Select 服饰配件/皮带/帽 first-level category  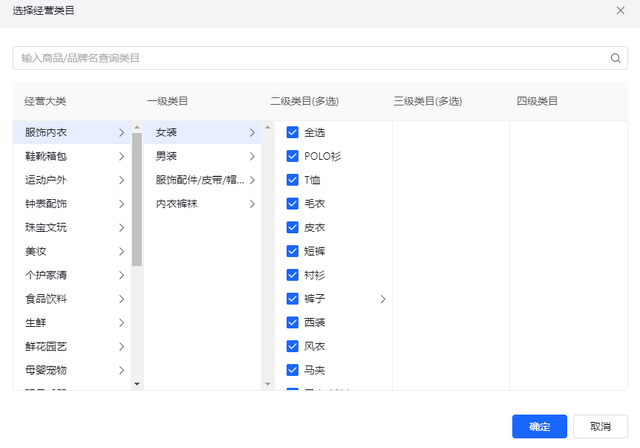click(202, 180)
